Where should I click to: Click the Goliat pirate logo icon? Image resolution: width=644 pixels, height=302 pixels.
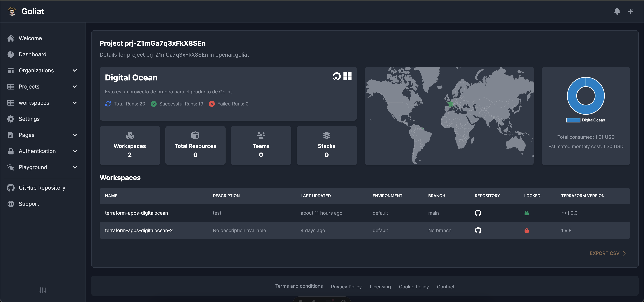(x=12, y=11)
